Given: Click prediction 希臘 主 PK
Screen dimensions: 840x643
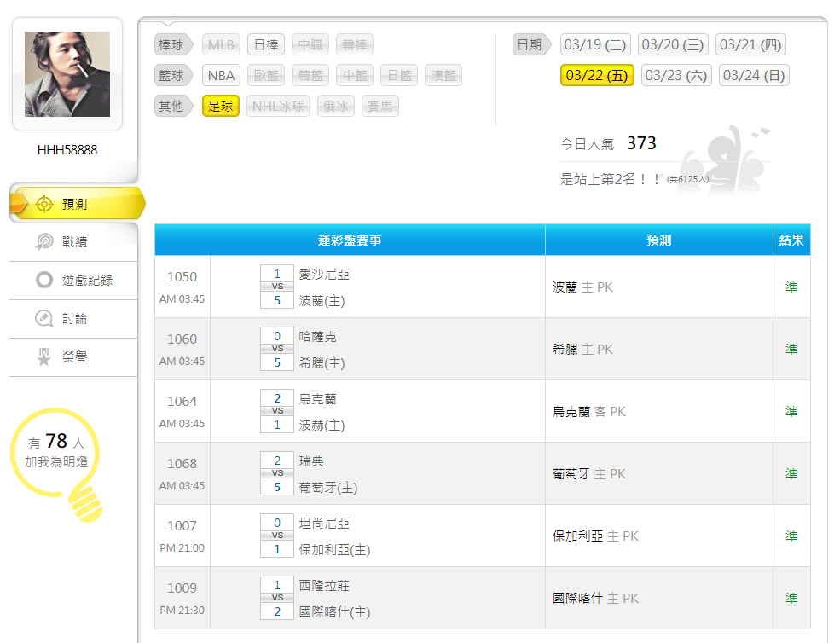Looking at the screenshot, I should [x=582, y=350].
